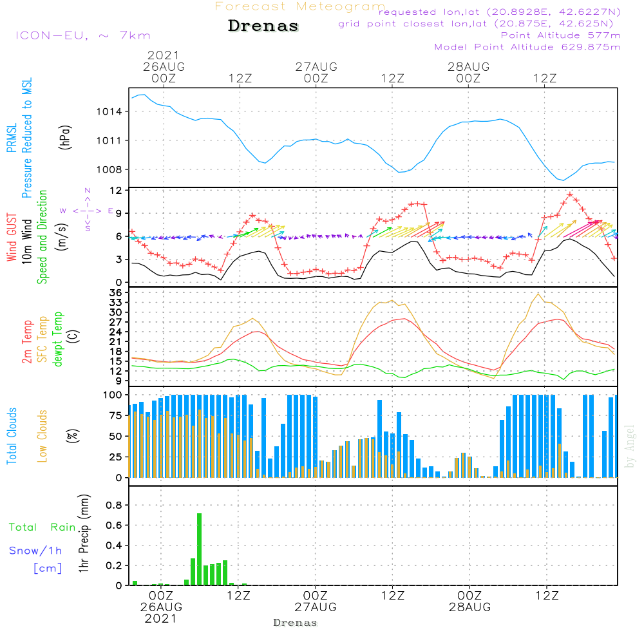
Task: Click the 100 value on cloud axis
Action: [113, 395]
